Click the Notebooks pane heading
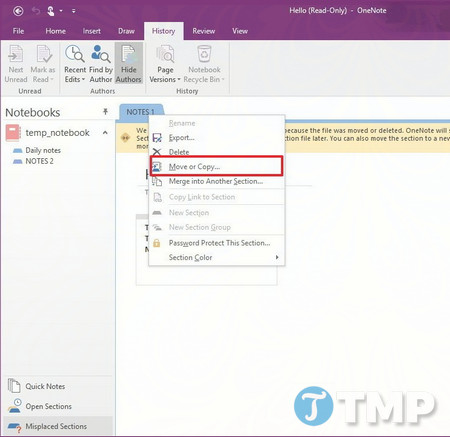 point(33,112)
